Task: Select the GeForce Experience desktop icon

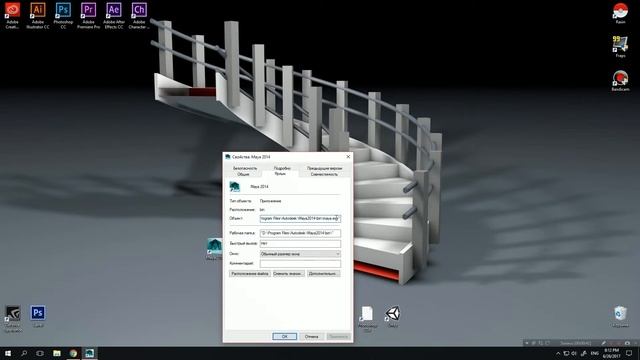Action: pos(13,318)
